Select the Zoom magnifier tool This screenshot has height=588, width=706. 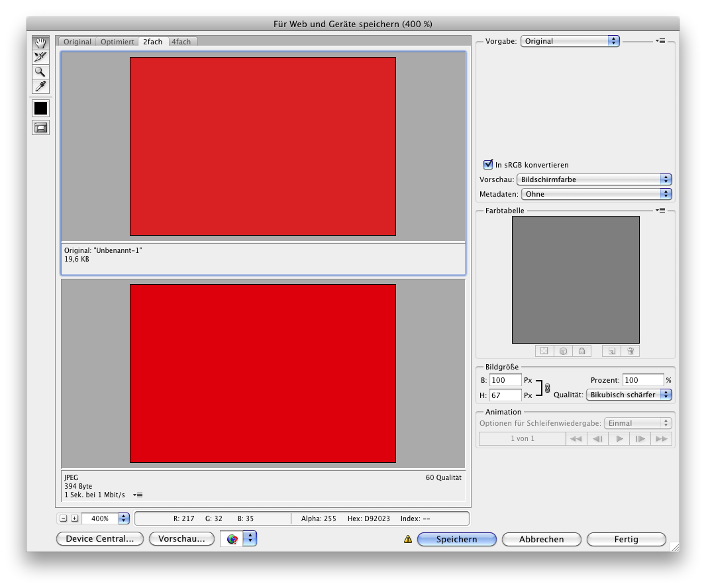coord(40,72)
